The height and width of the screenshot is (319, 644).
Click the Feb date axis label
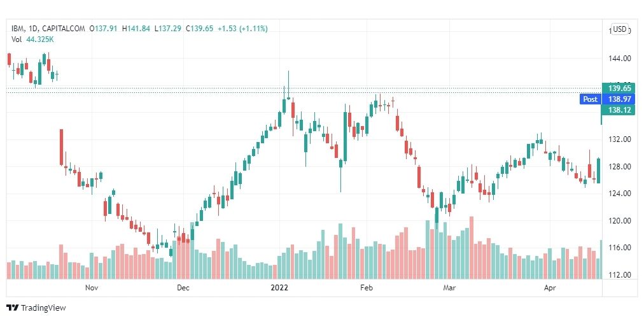point(366,288)
